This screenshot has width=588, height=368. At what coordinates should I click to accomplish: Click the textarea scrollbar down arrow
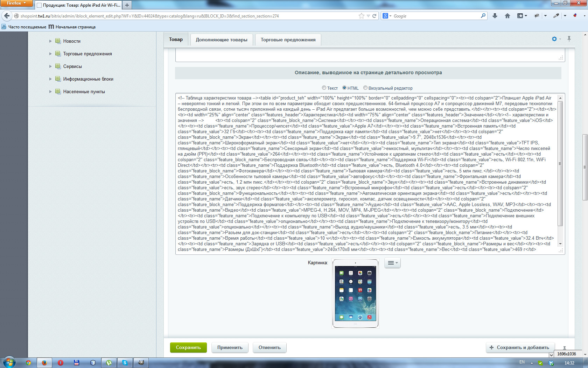click(560, 244)
